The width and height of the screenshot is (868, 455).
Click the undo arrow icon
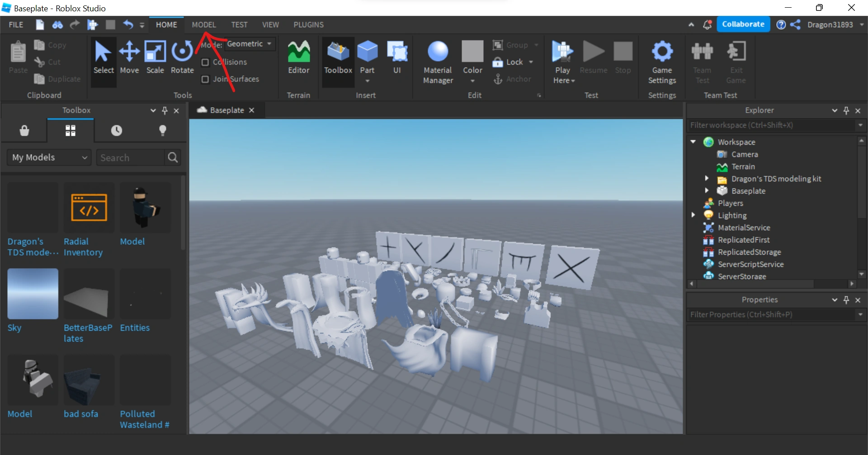tap(128, 24)
